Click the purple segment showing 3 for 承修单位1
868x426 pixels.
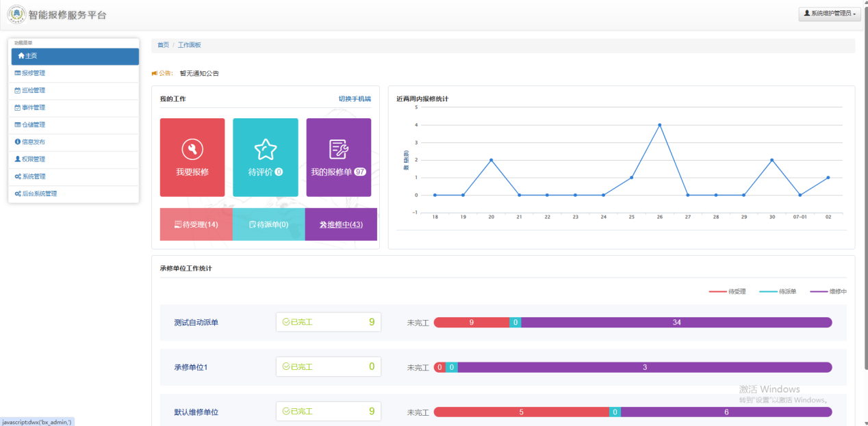click(645, 367)
